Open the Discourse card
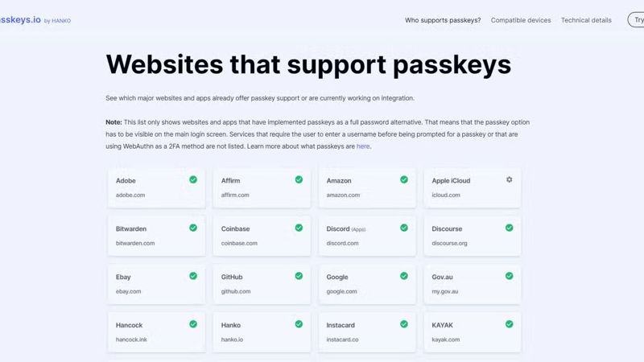Screen dimensions: 644x362 (473, 236)
